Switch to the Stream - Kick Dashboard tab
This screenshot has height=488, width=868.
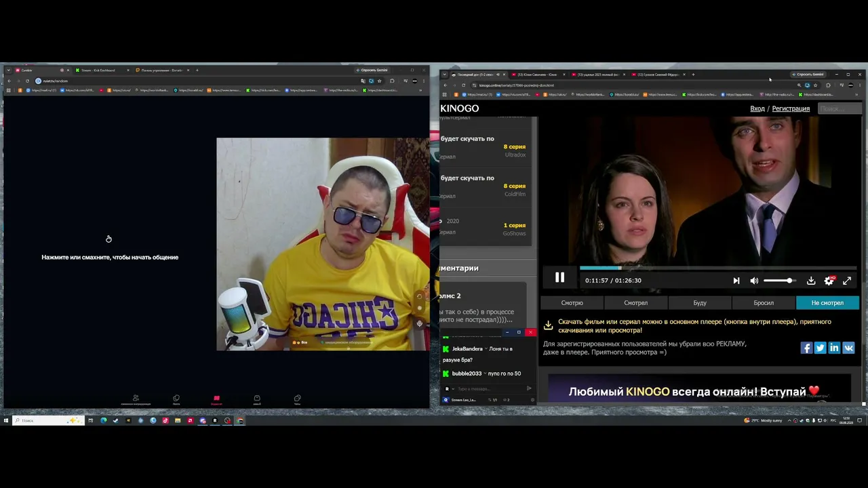pyautogui.click(x=102, y=70)
